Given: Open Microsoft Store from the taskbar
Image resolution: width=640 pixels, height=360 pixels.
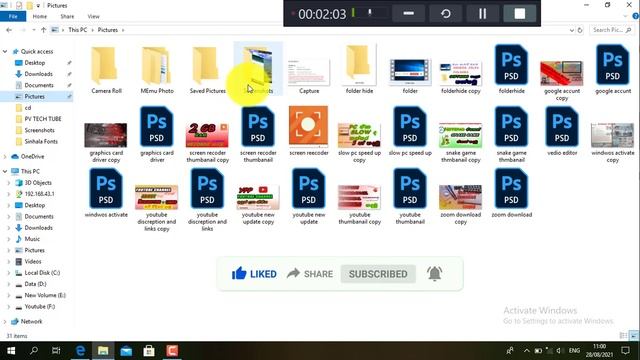Looking at the screenshot, I should (149, 351).
